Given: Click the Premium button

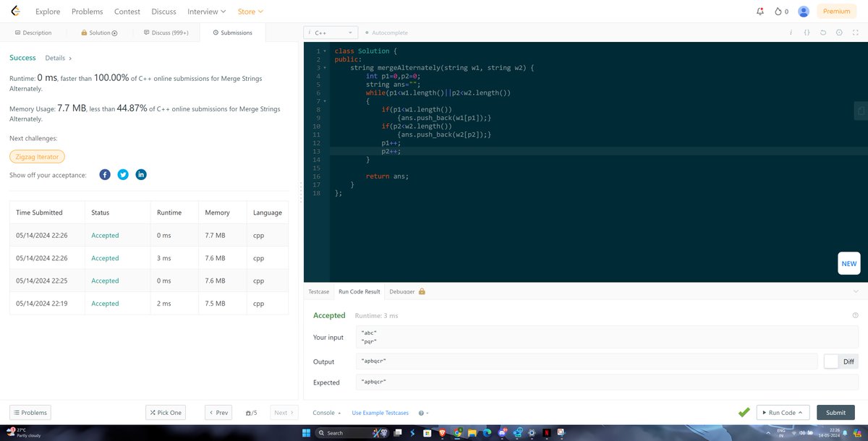Looking at the screenshot, I should (x=837, y=12).
